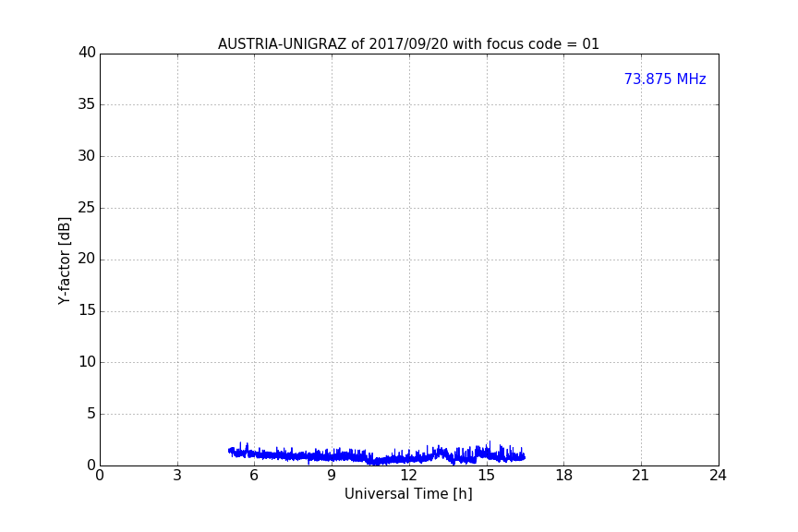The width and height of the screenshot is (798, 532).
Task: Click the y-axis tick label 10
Action: (x=87, y=362)
